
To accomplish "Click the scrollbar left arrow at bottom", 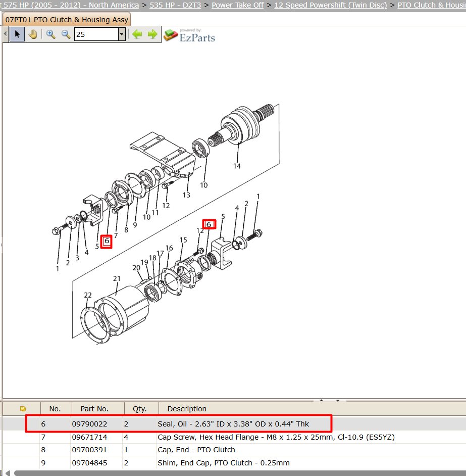I will [x=7, y=473].
